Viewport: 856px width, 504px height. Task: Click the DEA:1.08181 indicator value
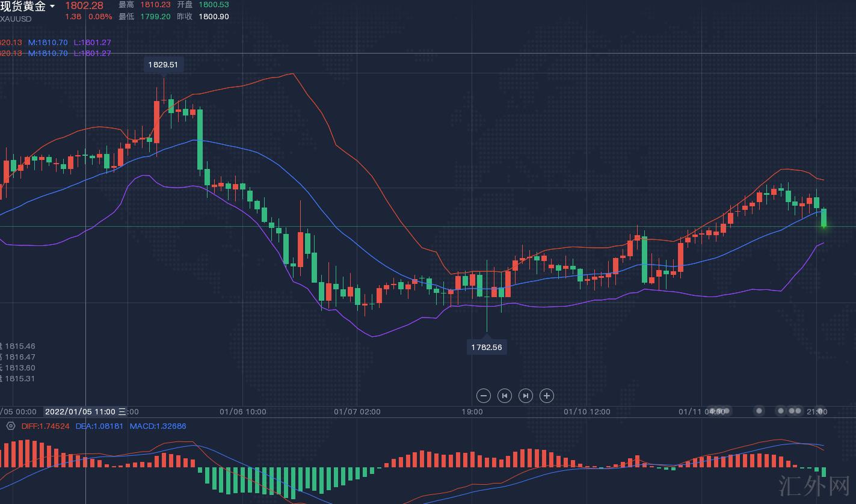click(x=99, y=426)
